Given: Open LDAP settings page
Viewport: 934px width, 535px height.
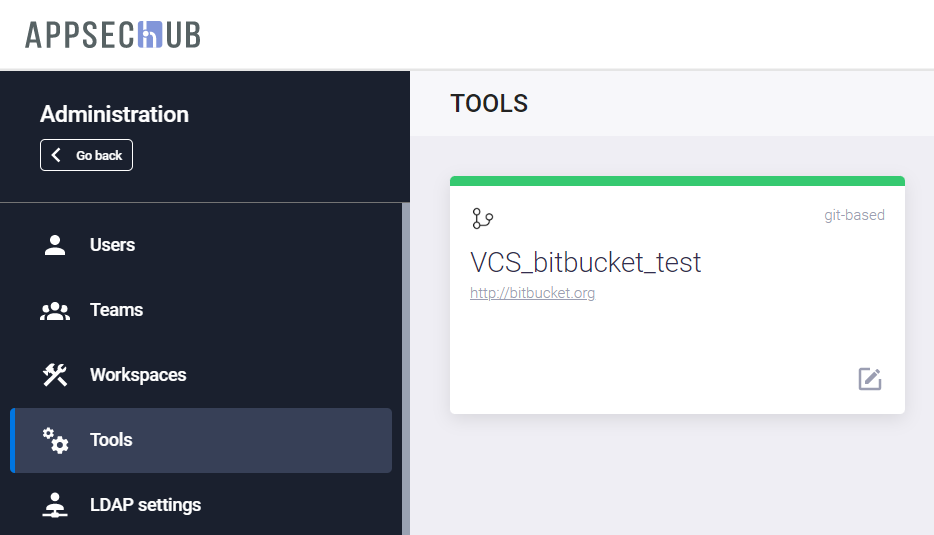Looking at the screenshot, I should click(x=145, y=505).
